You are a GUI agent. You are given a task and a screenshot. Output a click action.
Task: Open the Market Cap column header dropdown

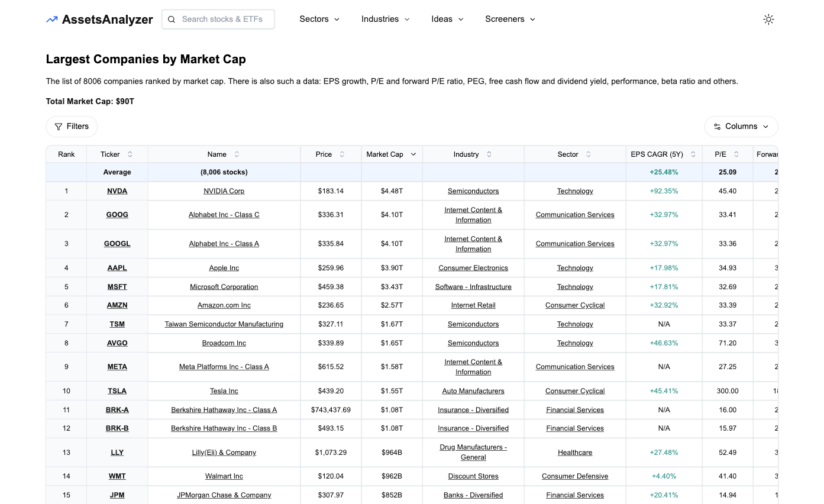tap(413, 154)
